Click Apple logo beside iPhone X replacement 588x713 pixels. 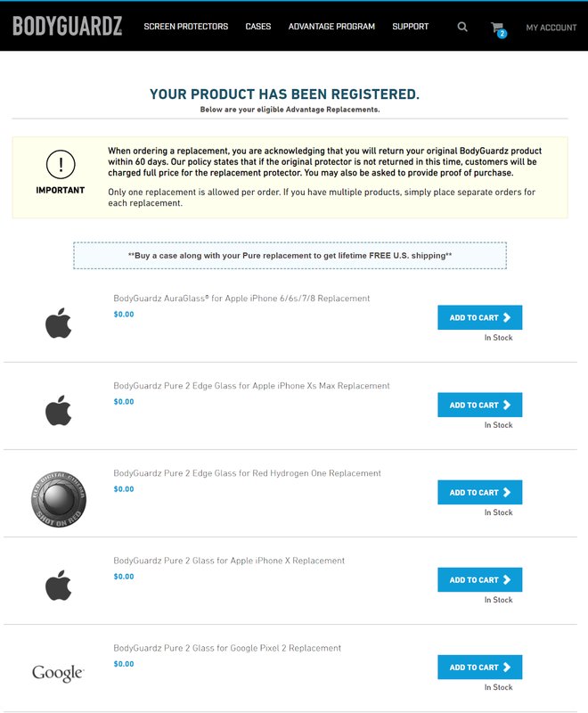59,586
